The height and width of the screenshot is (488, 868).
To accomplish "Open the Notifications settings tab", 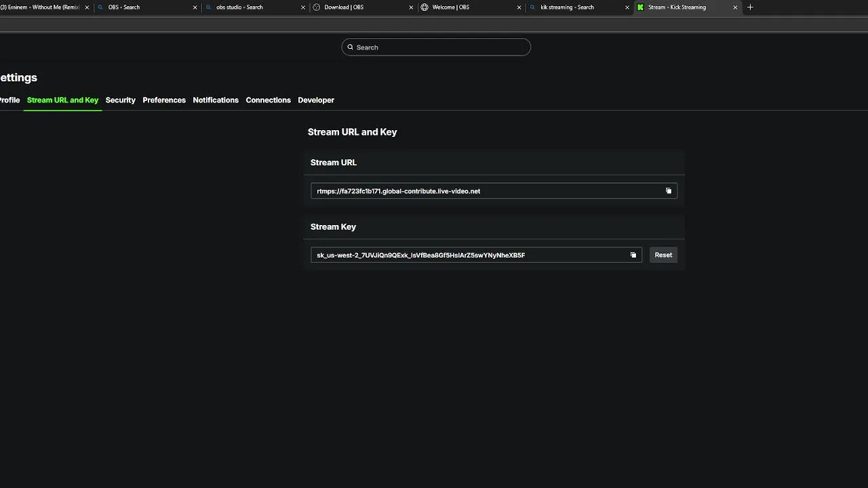I will (x=216, y=100).
